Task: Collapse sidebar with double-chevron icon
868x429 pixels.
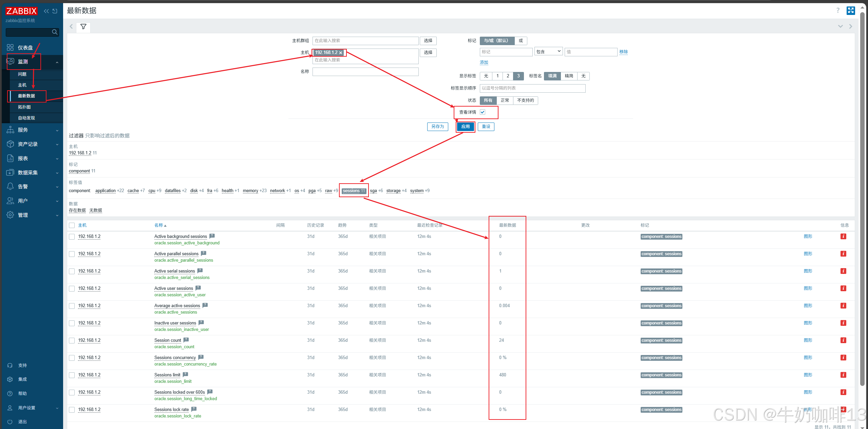Action: (46, 11)
